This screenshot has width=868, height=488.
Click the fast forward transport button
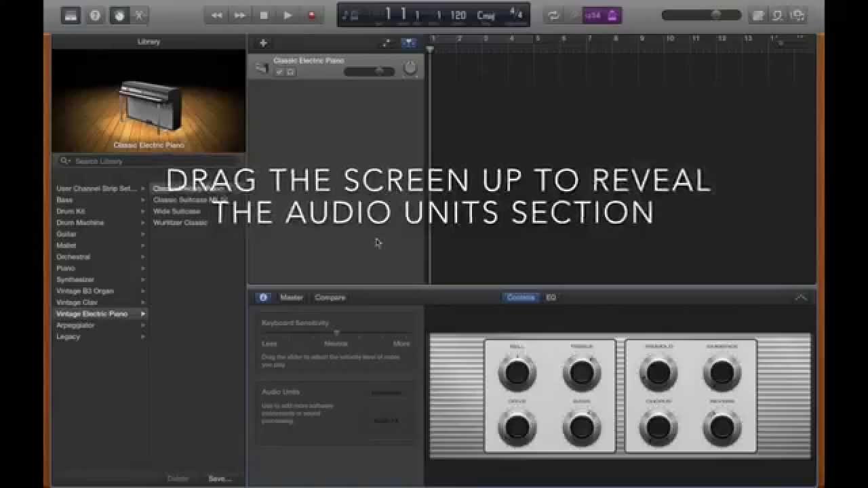point(240,16)
